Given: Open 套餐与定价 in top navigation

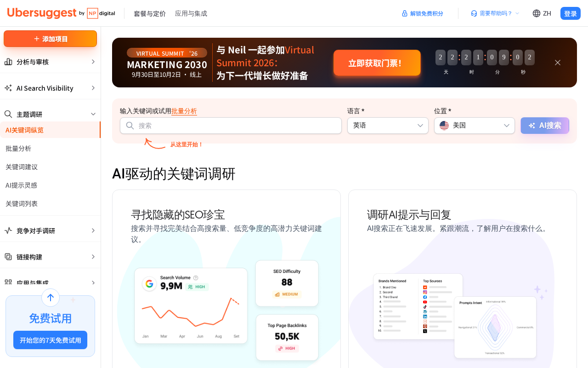Looking at the screenshot, I should (150, 13).
